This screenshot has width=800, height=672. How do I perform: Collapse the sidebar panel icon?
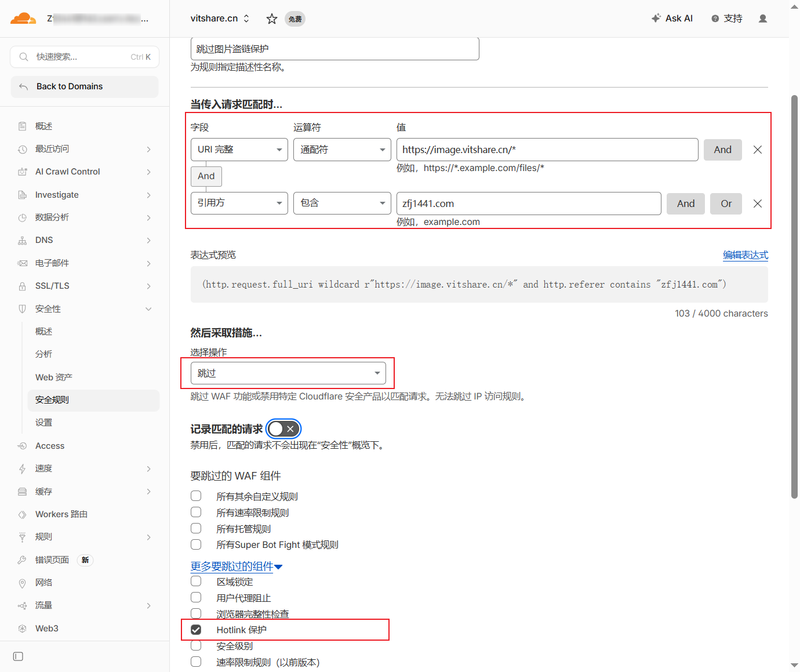(18, 656)
